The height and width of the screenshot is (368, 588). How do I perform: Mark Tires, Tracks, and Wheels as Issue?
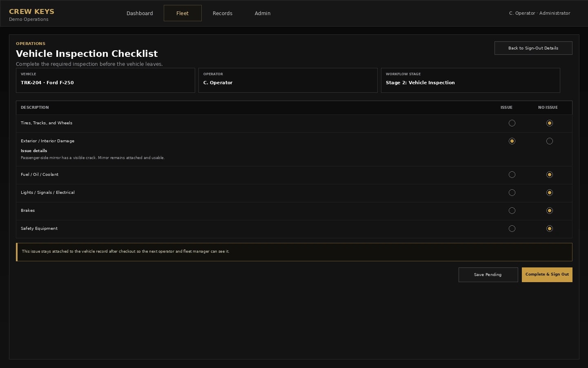512,123
